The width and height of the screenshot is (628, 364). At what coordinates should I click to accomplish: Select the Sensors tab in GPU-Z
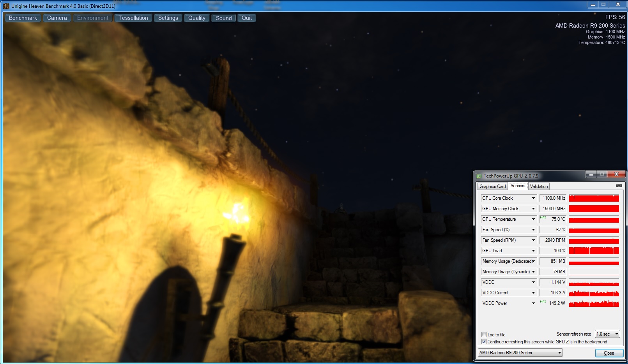(x=518, y=186)
